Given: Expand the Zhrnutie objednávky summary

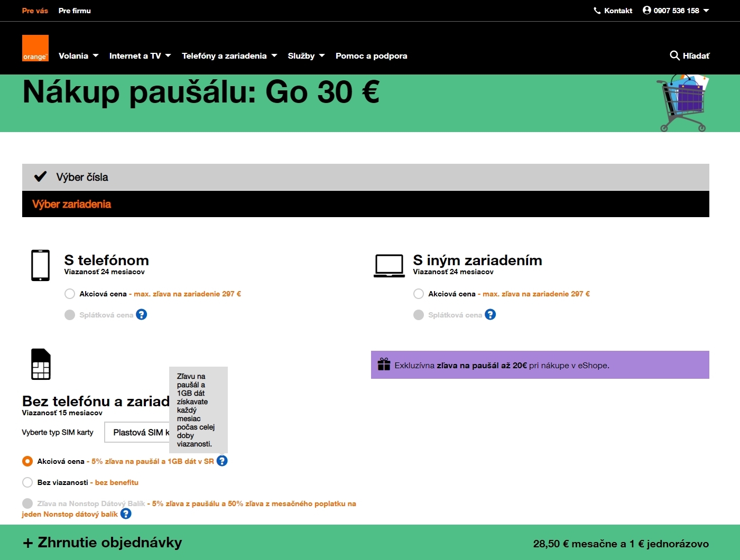Looking at the screenshot, I should pos(103,543).
